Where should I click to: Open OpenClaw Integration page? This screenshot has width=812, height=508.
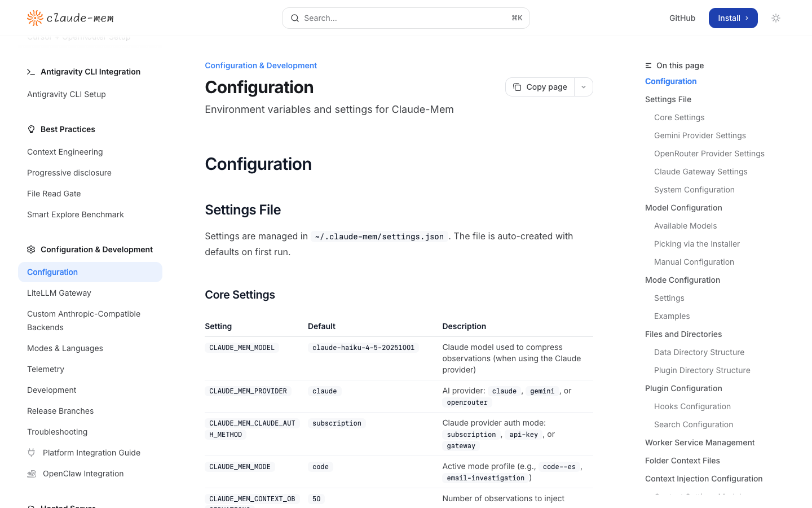click(83, 474)
